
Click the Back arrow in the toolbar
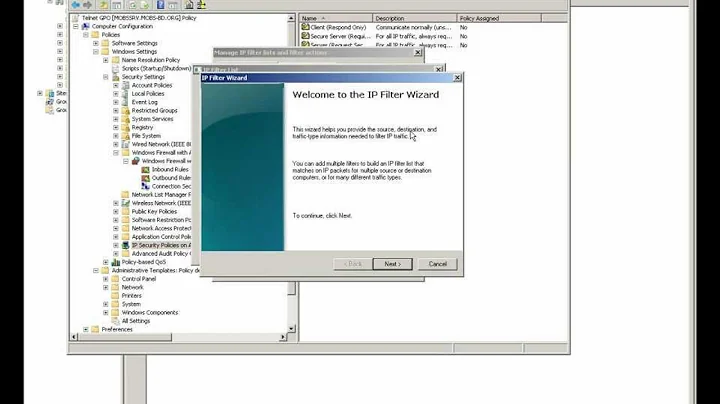pos(75,5)
